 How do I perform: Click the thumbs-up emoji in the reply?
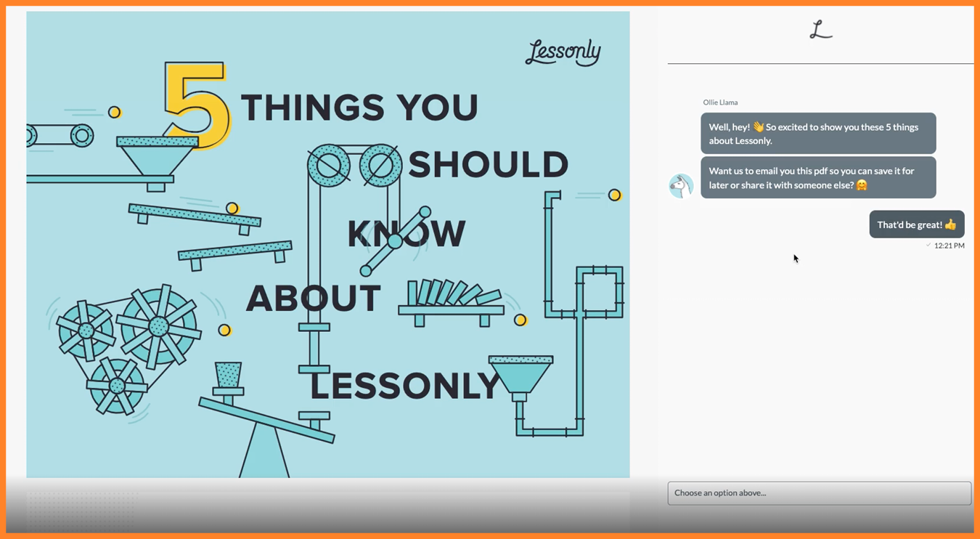point(951,224)
